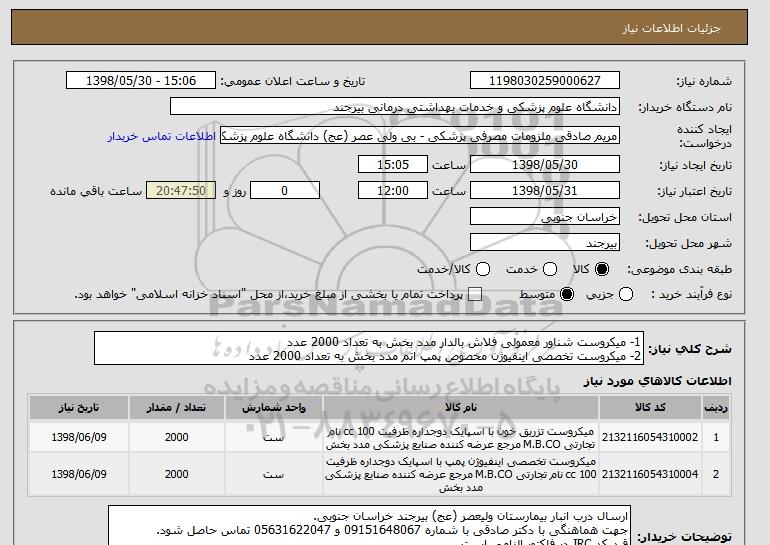Click the buyer organization name field

click(395, 106)
